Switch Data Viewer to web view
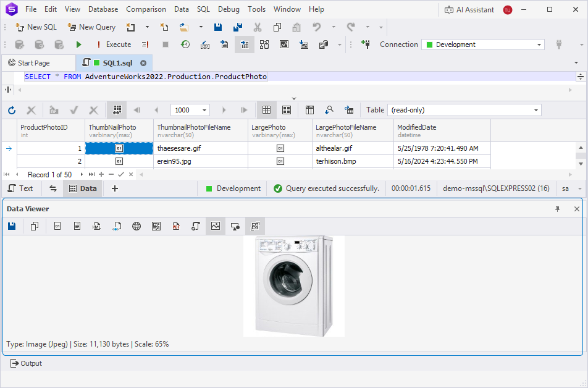Screen dimensions: 588x388 [136, 226]
